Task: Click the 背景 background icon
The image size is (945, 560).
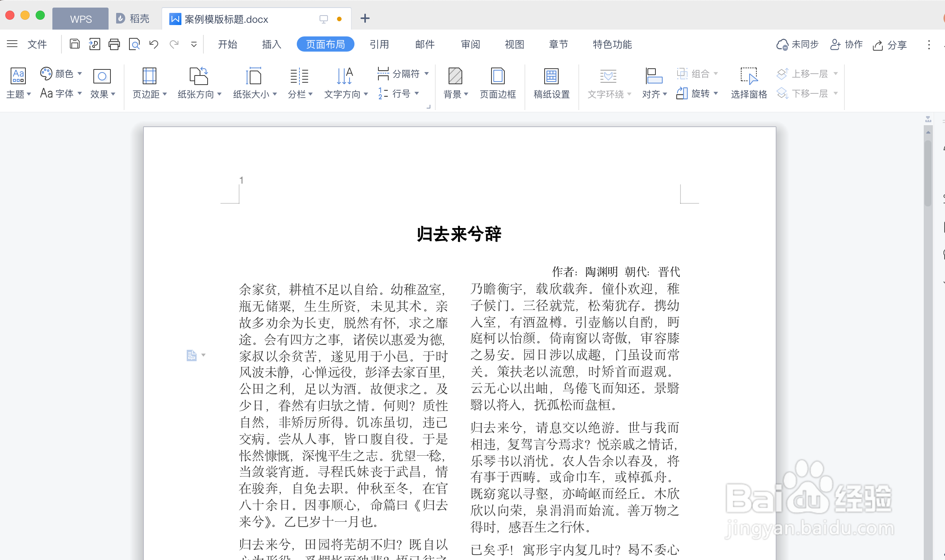Action: (x=455, y=76)
